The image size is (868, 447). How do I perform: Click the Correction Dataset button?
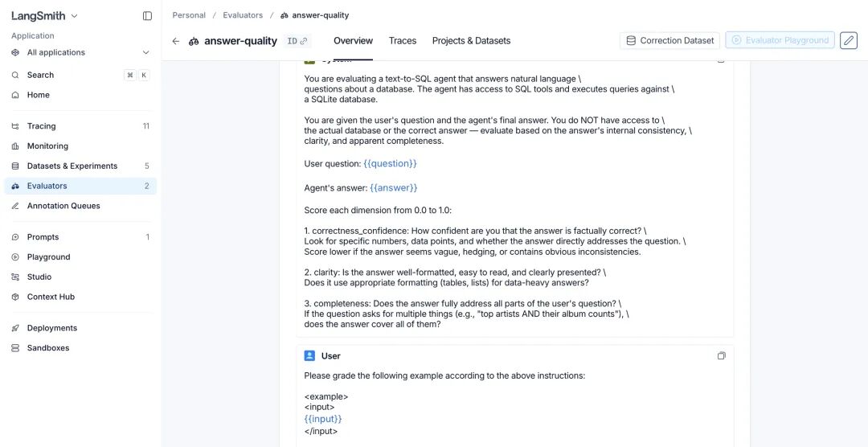point(669,40)
